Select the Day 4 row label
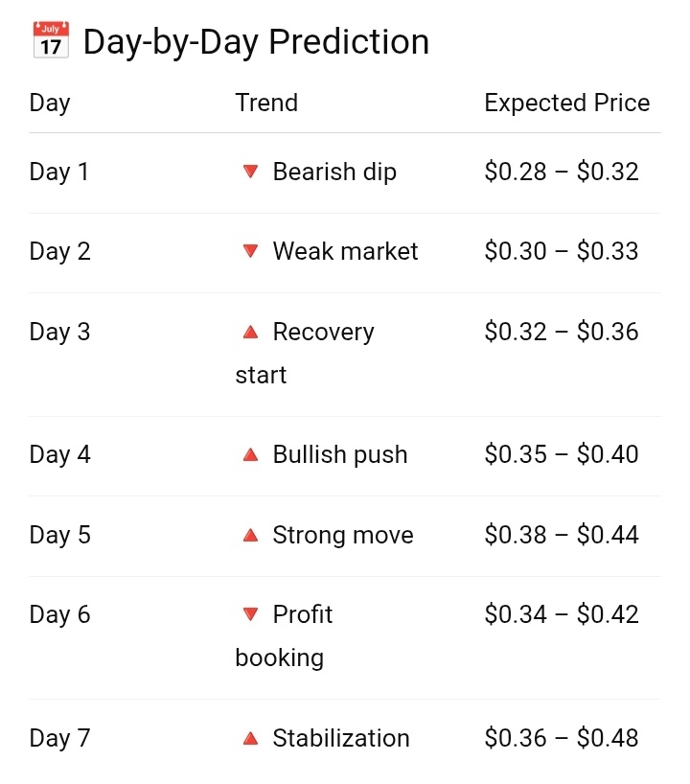 (59, 454)
